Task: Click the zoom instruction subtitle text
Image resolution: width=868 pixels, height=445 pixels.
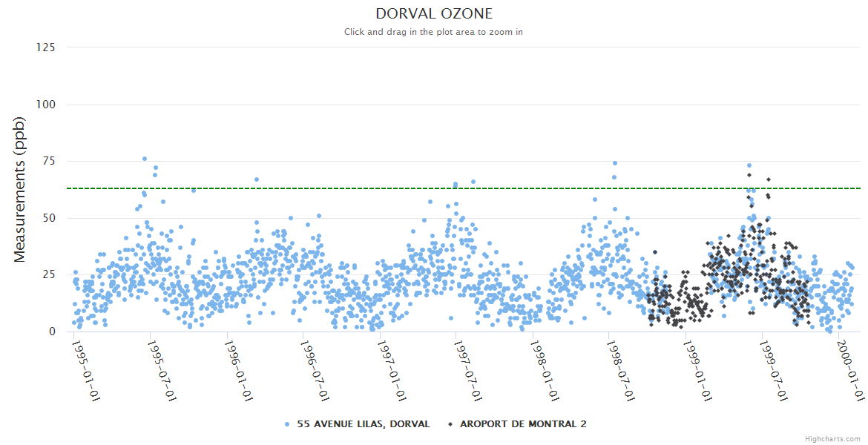Action: tap(434, 32)
